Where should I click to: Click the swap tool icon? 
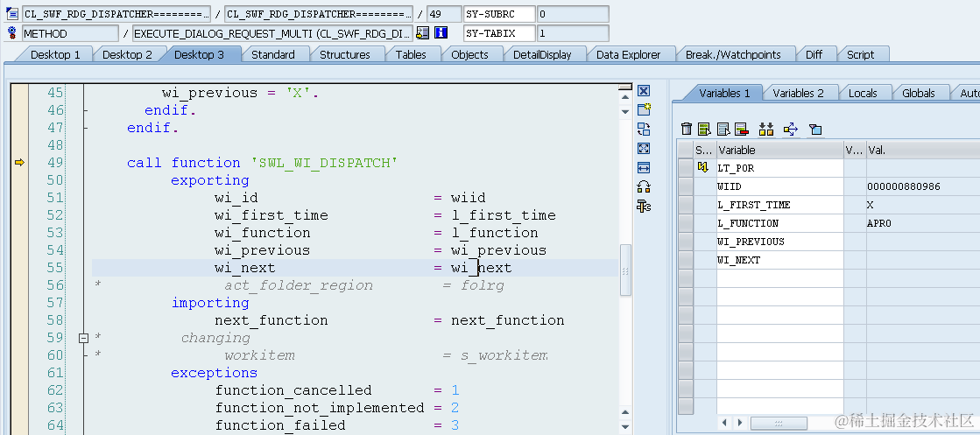click(644, 130)
